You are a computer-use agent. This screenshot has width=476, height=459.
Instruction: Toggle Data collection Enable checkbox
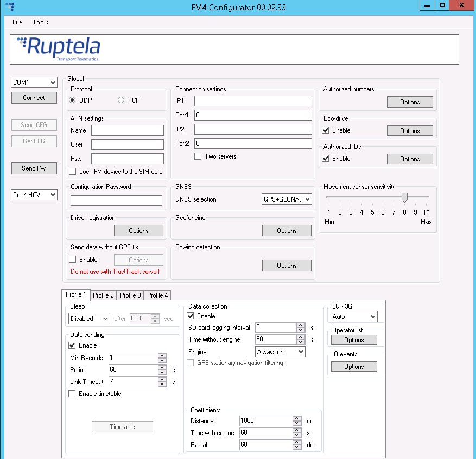click(x=191, y=316)
